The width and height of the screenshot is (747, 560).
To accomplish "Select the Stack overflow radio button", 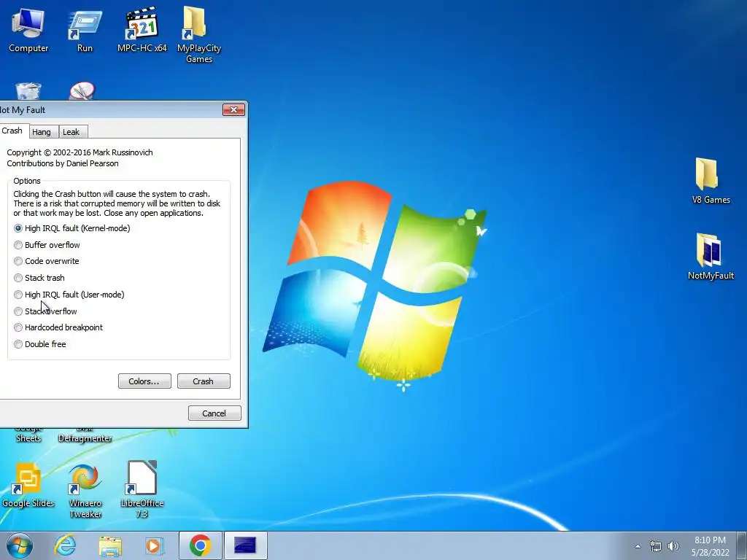I will (x=45, y=311).
